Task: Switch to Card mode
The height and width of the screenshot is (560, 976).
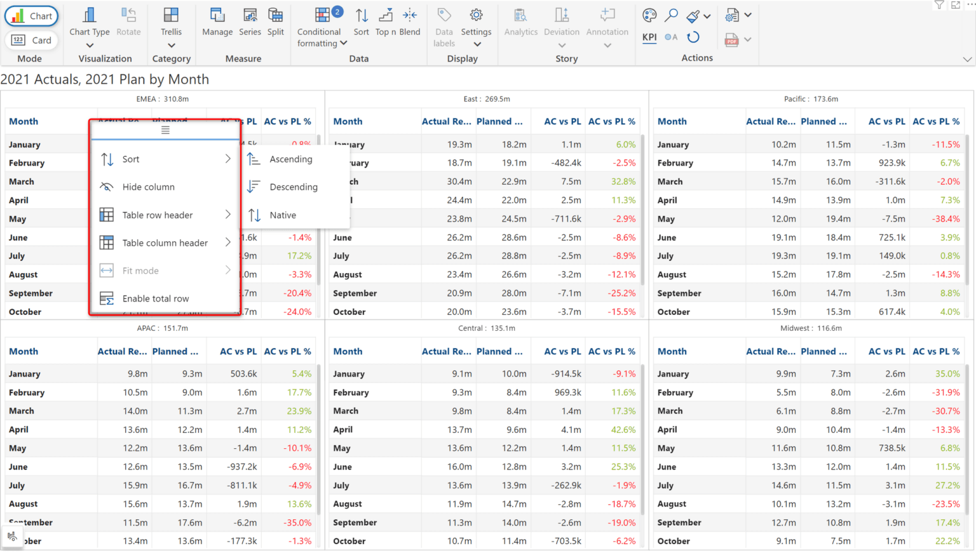Action: click(x=31, y=40)
